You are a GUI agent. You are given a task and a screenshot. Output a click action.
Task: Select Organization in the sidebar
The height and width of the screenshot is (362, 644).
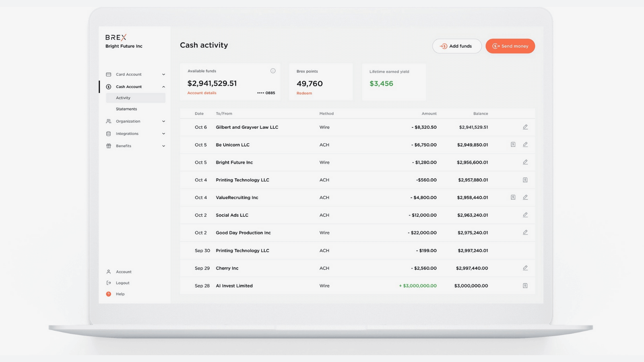(128, 121)
